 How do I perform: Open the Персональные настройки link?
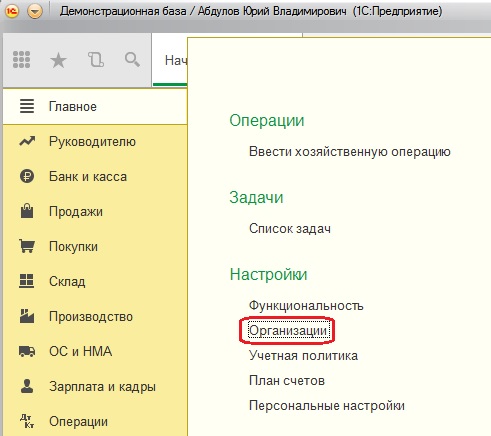click(x=327, y=406)
